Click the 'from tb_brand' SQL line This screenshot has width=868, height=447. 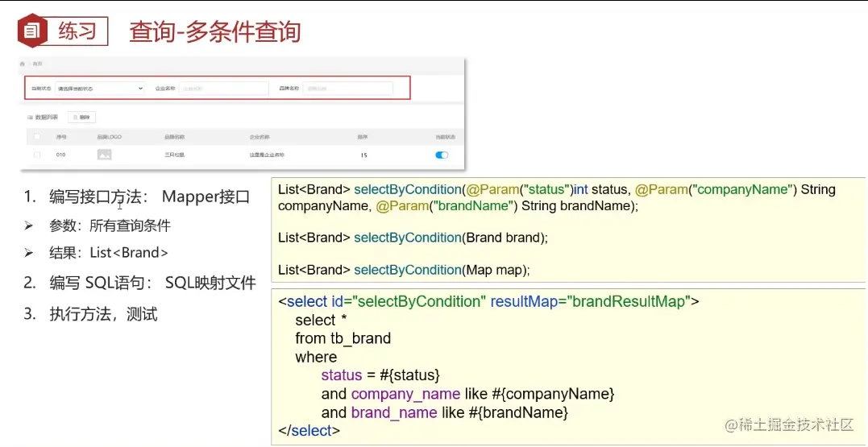click(x=343, y=338)
